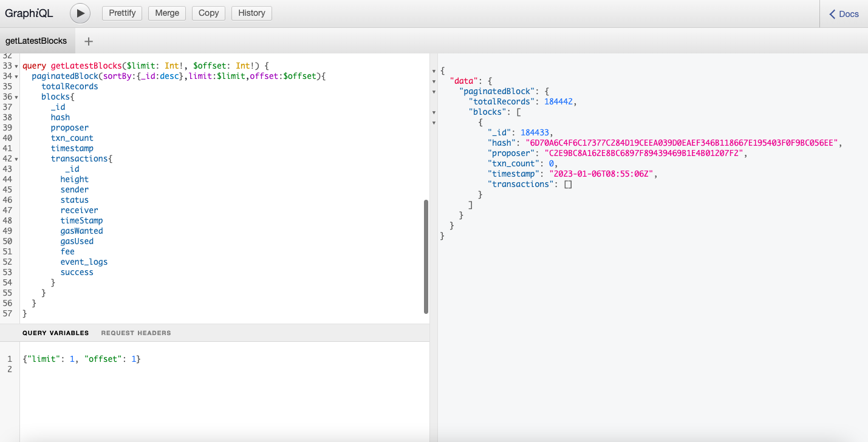
Task: Fold the paginatedBlock line in query editor
Action: tap(16, 76)
